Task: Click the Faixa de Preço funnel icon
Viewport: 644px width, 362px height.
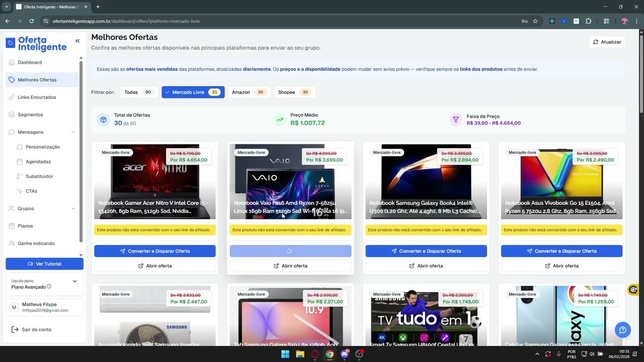Action: point(455,120)
